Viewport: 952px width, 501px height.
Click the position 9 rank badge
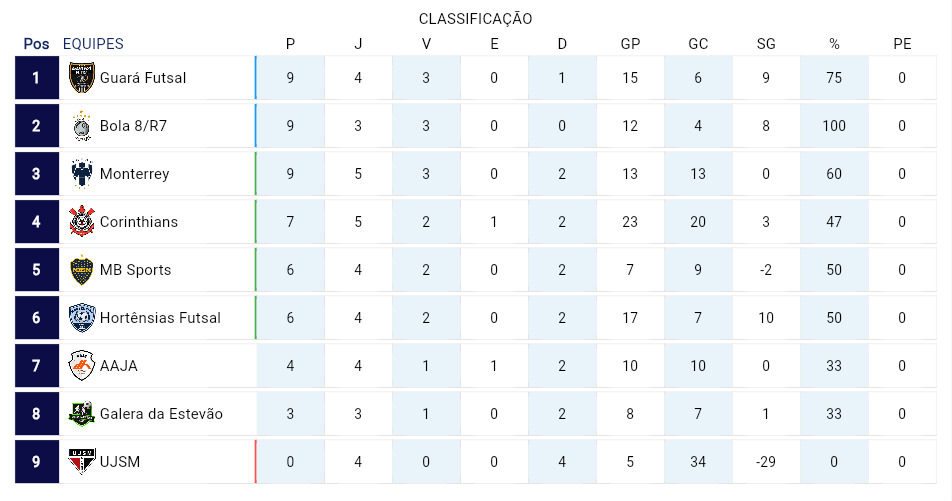(36, 462)
